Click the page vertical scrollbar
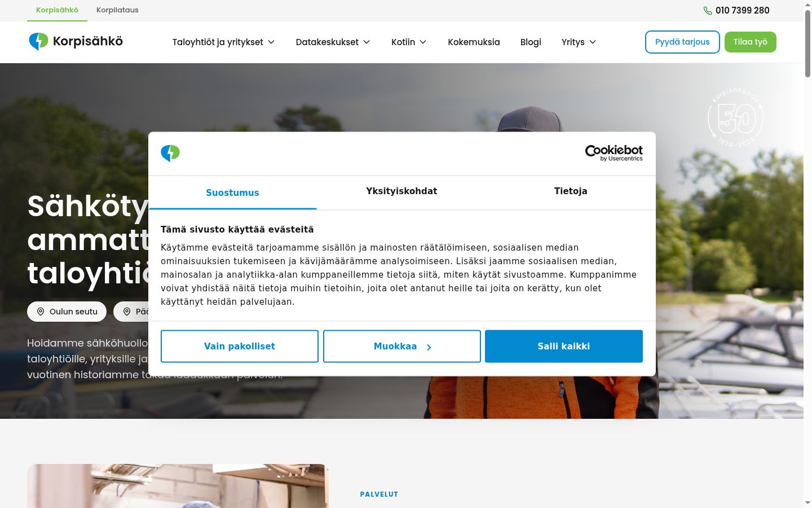The height and width of the screenshot is (508, 812). coord(807,44)
